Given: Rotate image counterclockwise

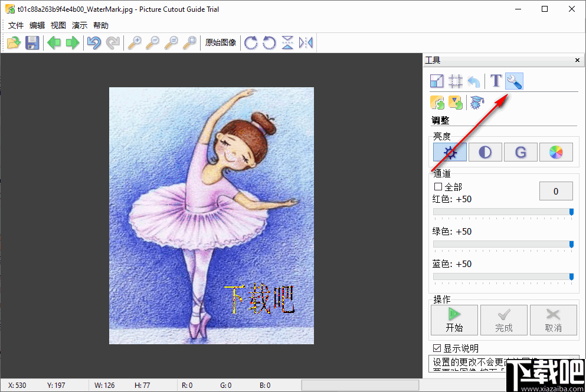Looking at the screenshot, I should 269,42.
